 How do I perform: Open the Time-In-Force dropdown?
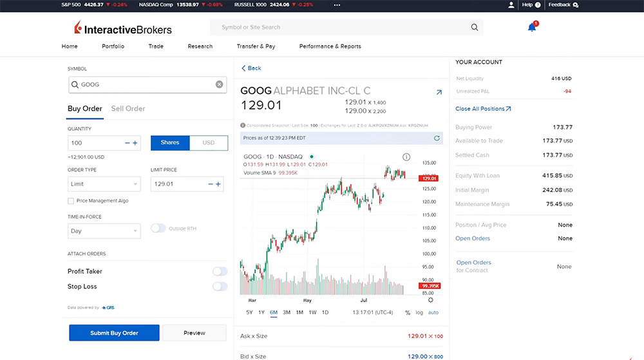[x=104, y=231]
